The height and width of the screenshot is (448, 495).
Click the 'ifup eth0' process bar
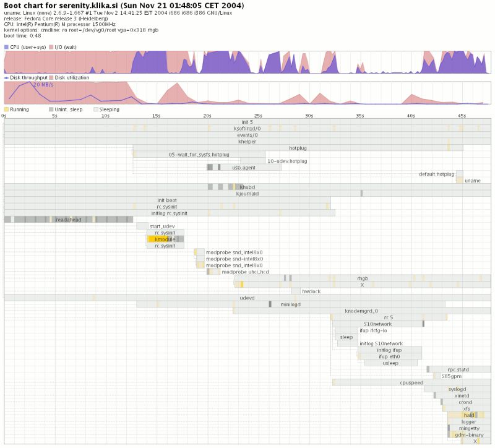point(390,357)
